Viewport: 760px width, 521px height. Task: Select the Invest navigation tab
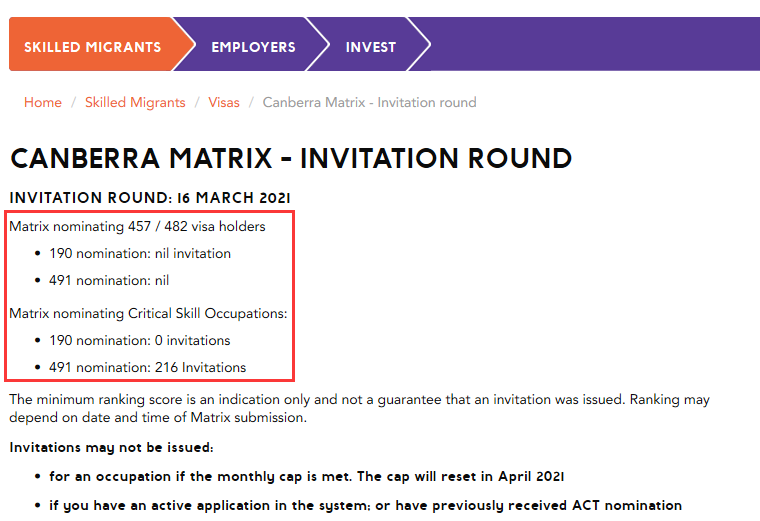(371, 47)
